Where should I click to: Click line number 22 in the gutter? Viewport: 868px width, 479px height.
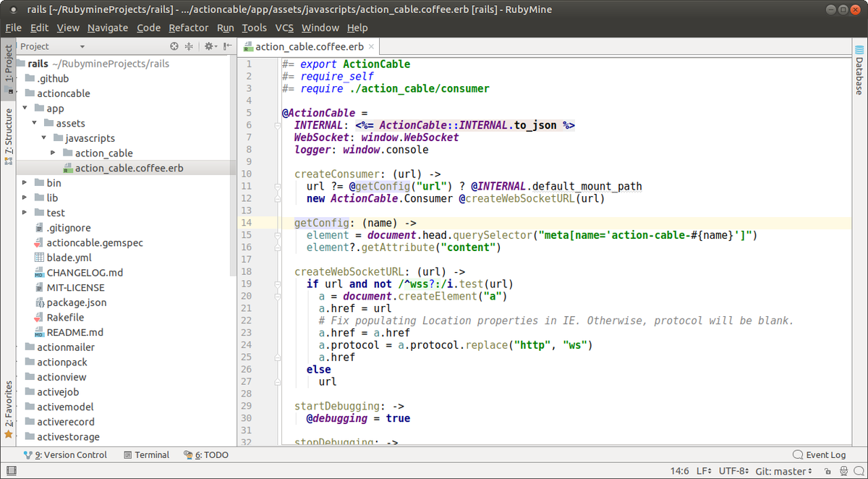[246, 321]
